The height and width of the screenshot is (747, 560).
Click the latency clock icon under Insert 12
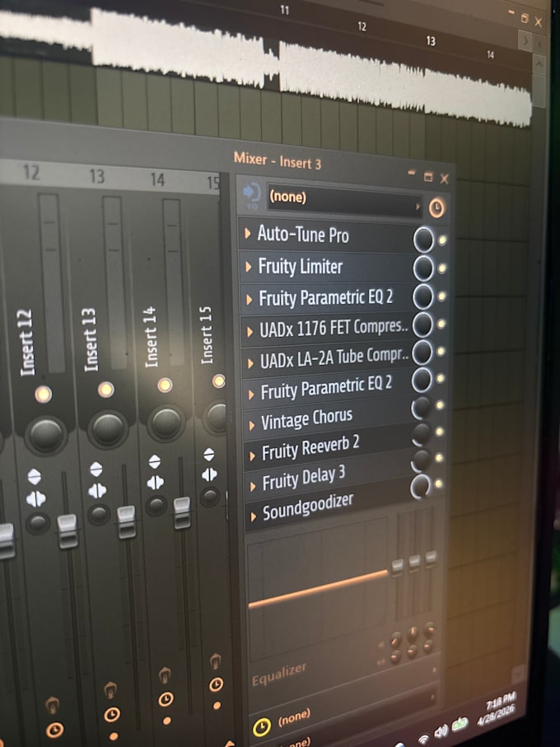coord(54,730)
